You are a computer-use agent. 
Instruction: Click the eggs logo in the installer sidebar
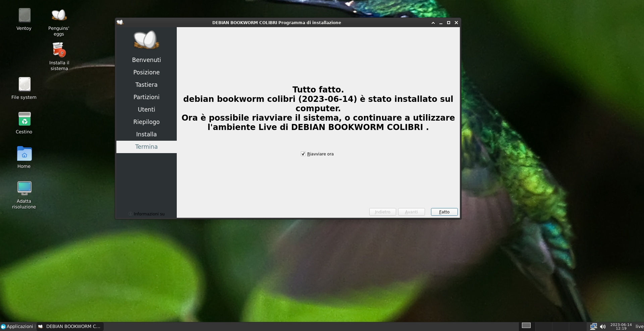pyautogui.click(x=146, y=40)
